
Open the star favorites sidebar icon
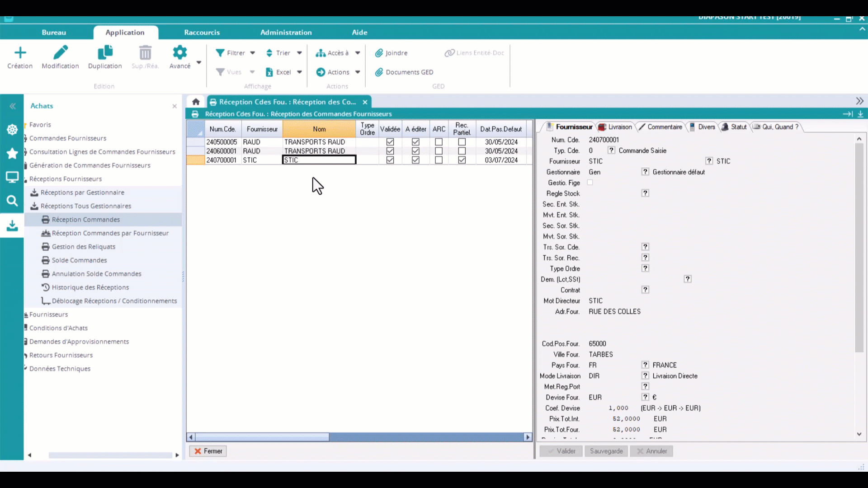[12, 154]
